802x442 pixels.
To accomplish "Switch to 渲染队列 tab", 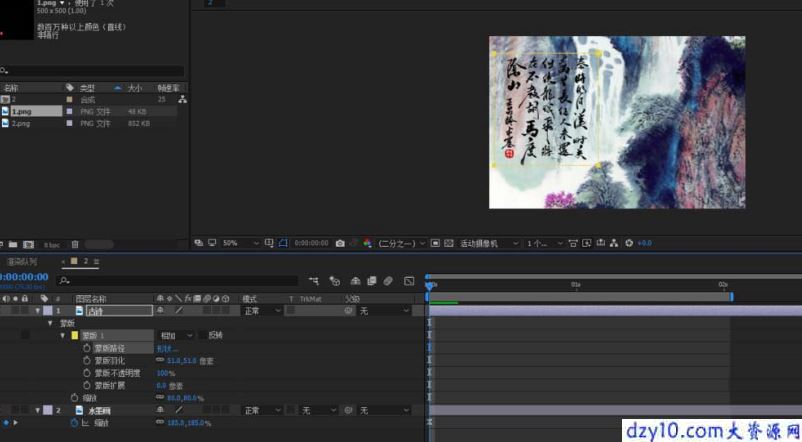I will (21, 262).
